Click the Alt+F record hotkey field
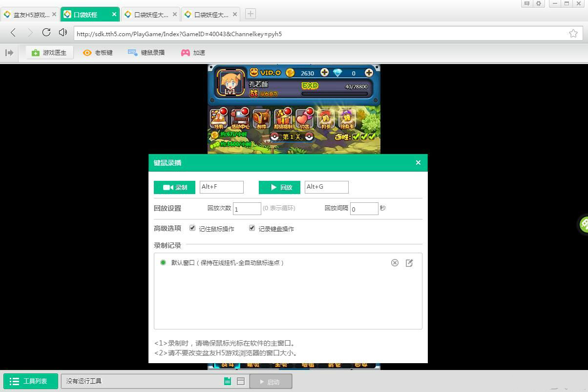 pos(222,187)
